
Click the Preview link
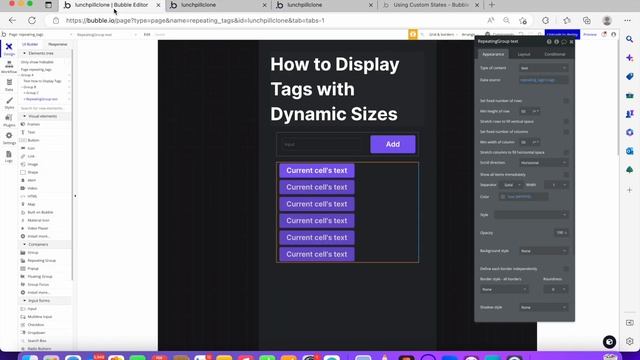point(589,35)
